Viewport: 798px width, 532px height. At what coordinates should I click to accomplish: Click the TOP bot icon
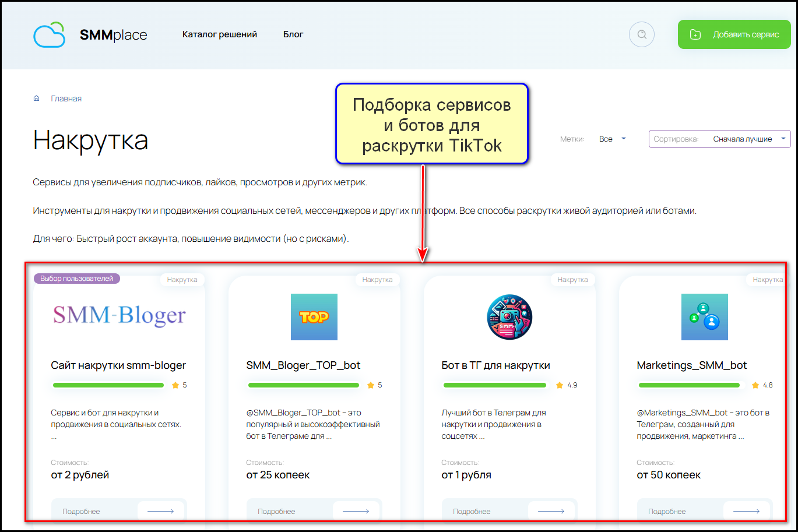(x=314, y=316)
